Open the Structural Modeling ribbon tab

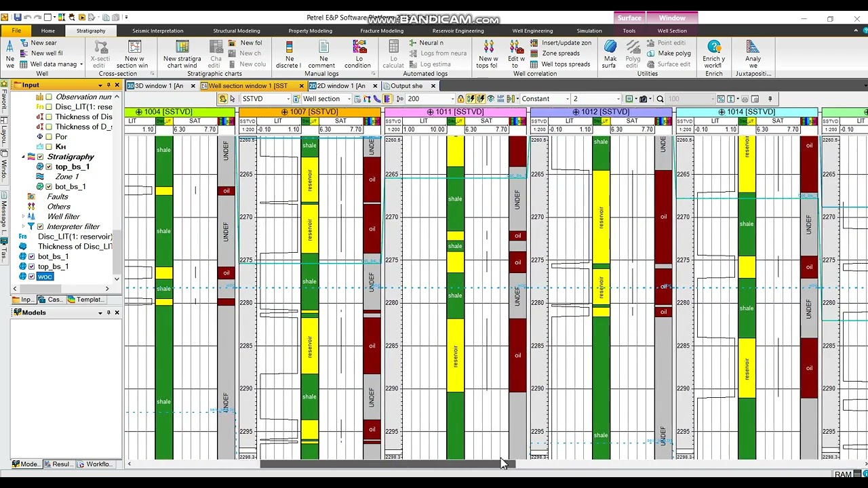236,30
